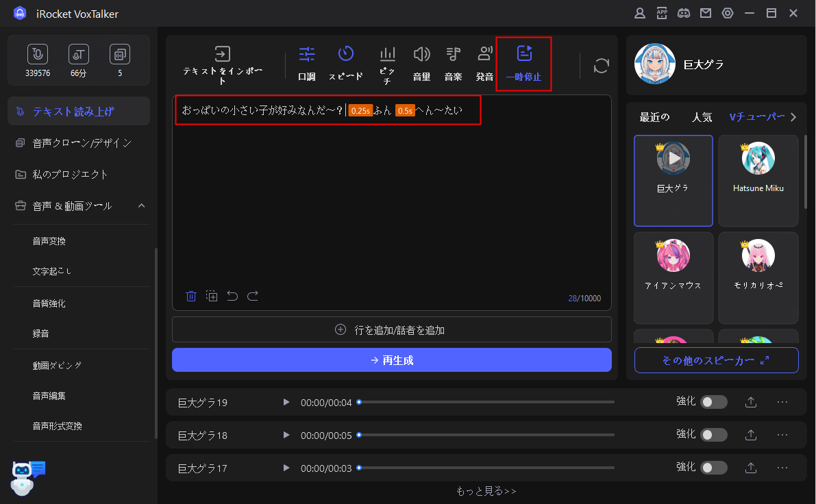
Task: Click the 巨大グラ19 progress slider
Action: coord(486,402)
